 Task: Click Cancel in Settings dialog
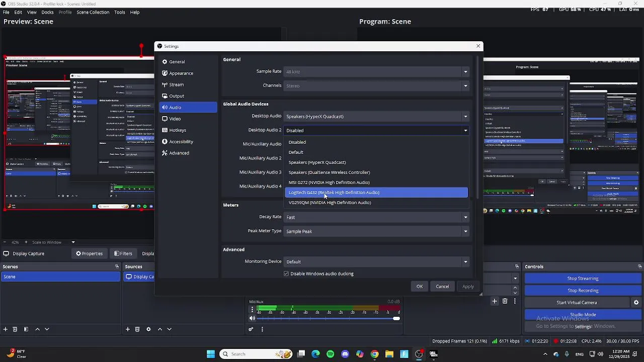pos(442,287)
